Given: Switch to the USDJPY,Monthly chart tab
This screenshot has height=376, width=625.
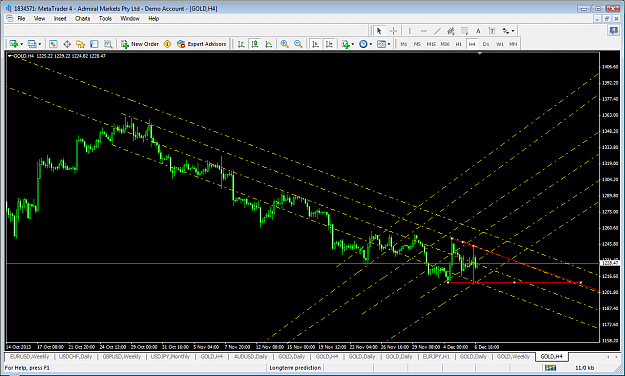Looking at the screenshot, I should (170, 356).
